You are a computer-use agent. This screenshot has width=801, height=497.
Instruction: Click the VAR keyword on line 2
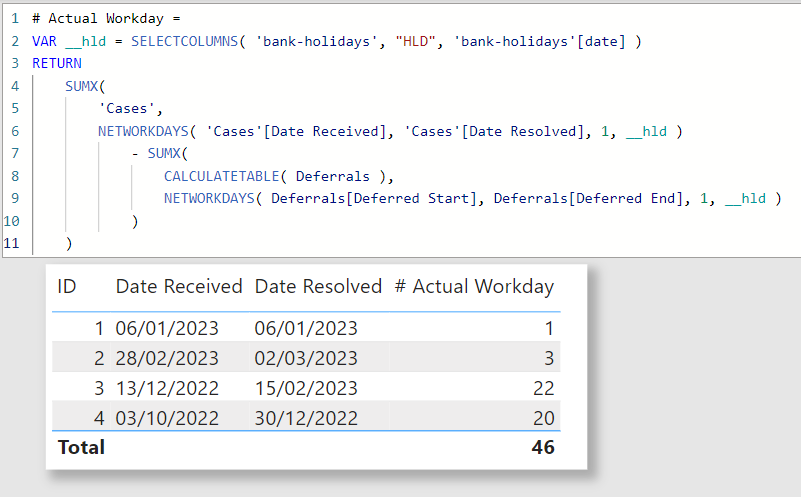click(x=44, y=41)
